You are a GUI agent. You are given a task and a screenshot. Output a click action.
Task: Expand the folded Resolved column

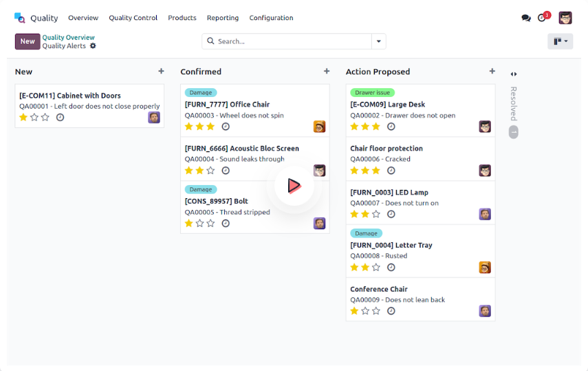513,74
